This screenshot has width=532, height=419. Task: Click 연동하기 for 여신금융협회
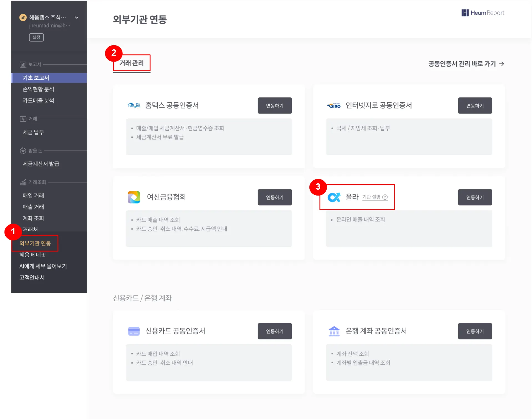pyautogui.click(x=275, y=197)
